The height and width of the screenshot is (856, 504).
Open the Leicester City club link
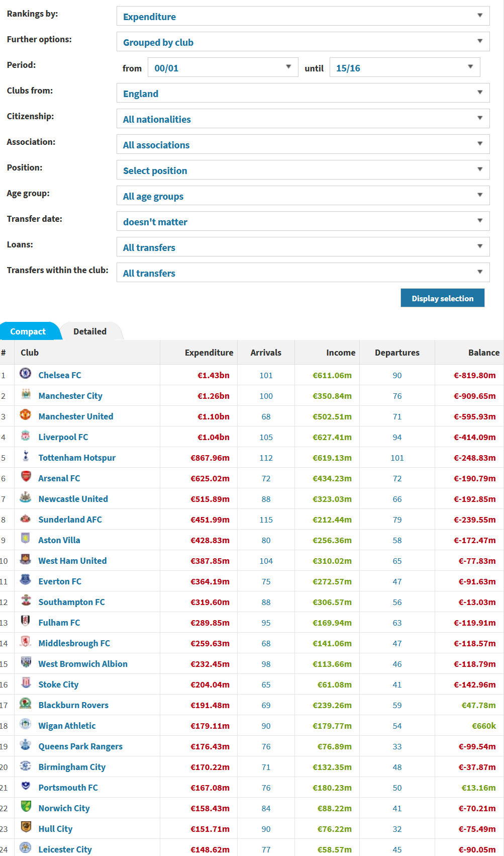coord(65,849)
